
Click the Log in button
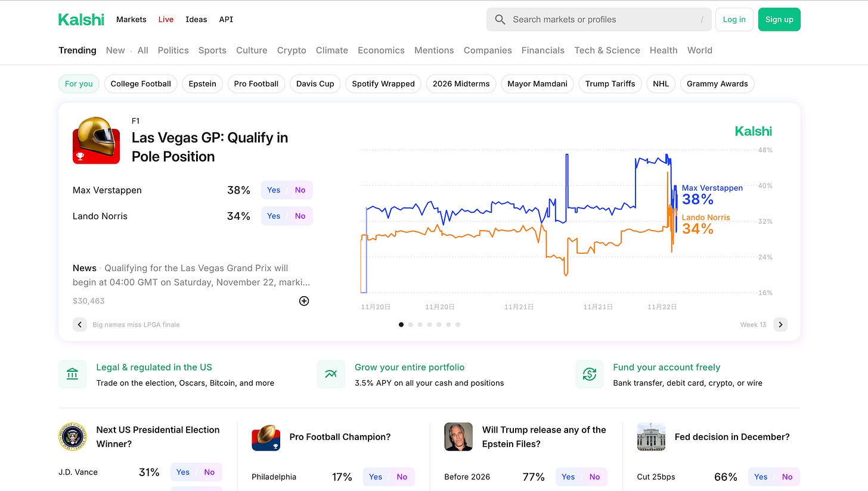[734, 19]
